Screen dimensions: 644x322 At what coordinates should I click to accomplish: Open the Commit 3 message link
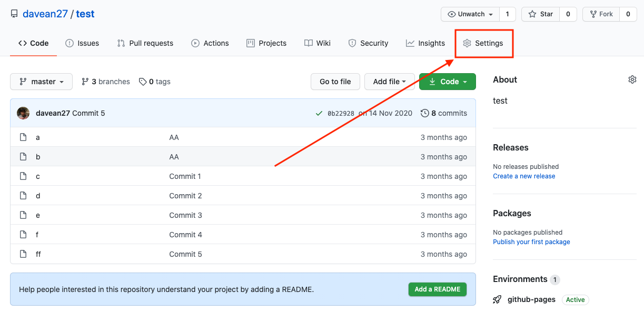(186, 215)
